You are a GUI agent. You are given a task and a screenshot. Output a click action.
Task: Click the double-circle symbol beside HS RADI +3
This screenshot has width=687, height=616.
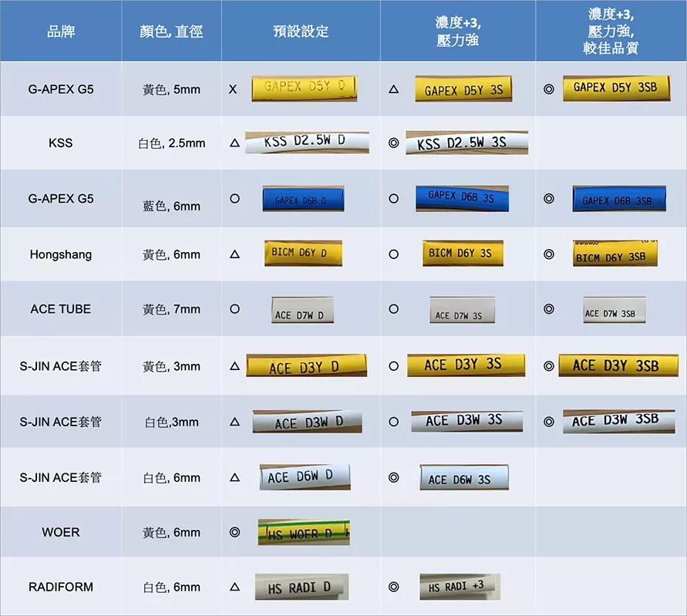393,587
